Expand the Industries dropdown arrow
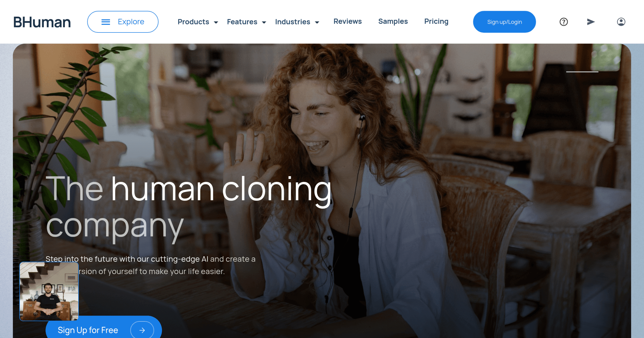The image size is (644, 338). (317, 22)
